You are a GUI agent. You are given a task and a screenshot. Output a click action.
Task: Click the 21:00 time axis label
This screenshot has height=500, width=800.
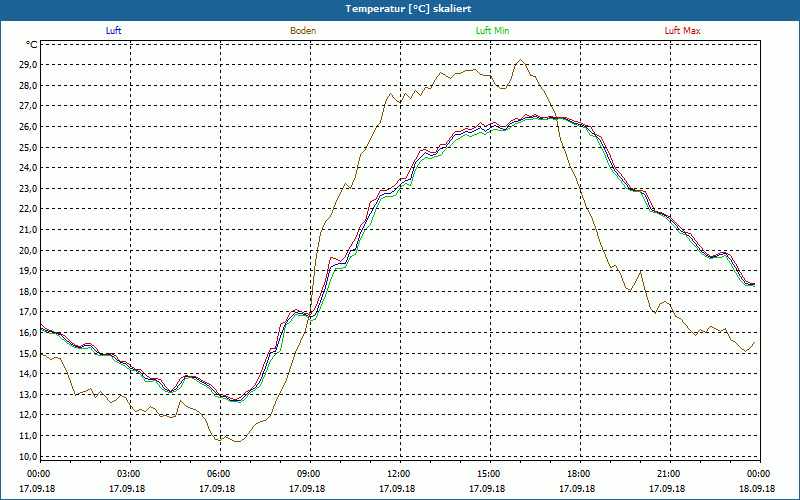click(667, 474)
